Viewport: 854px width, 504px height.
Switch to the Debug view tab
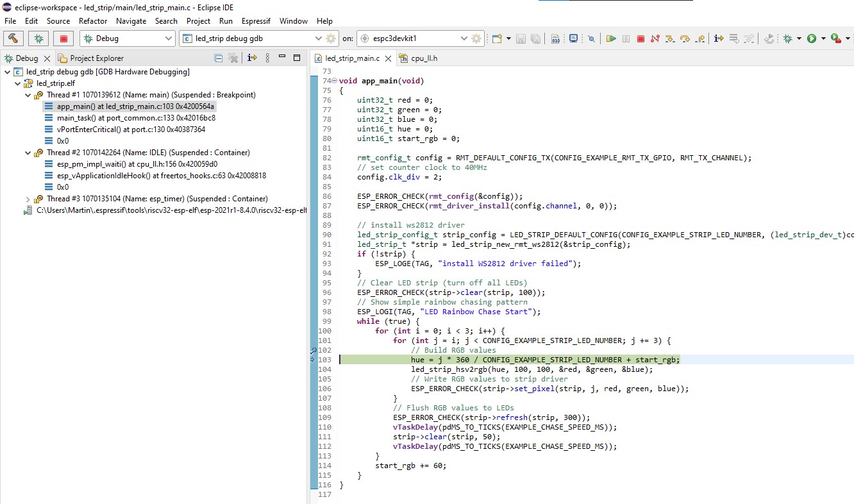(x=26, y=58)
